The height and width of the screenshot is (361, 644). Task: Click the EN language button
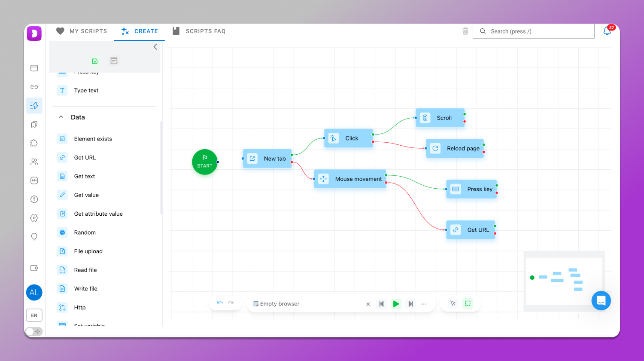[x=34, y=315]
